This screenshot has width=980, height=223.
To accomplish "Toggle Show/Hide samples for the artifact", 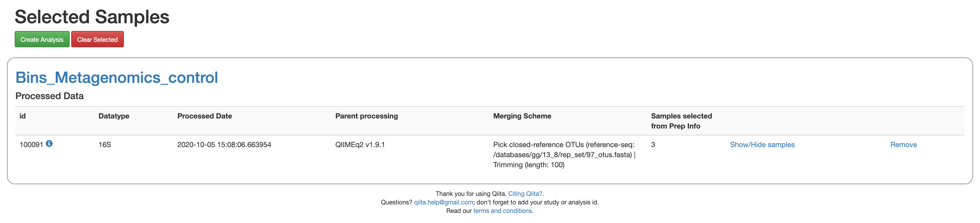I will tap(762, 145).
